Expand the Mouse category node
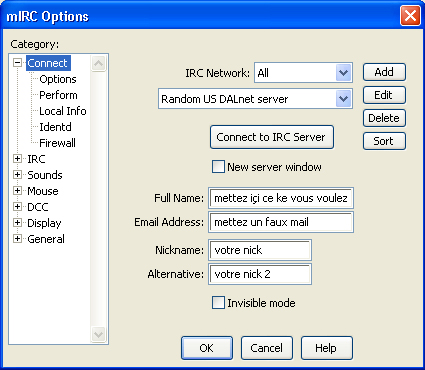Image resolution: width=425 pixels, height=370 pixels. point(17,191)
